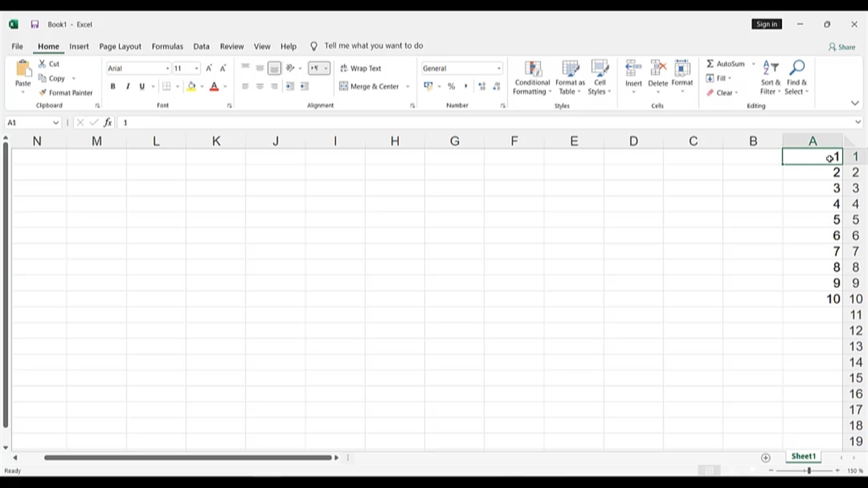Click the Percent Style icon

click(x=451, y=86)
